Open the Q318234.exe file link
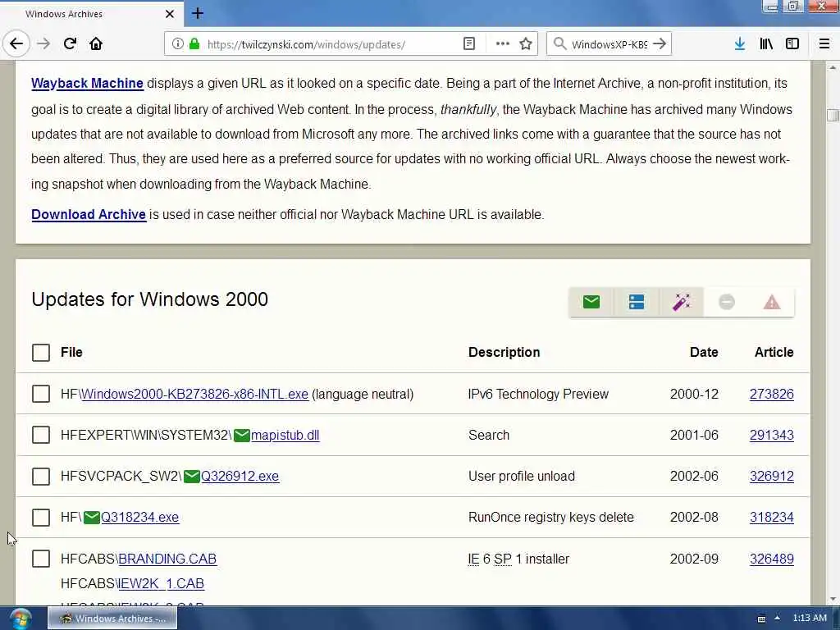840x630 pixels. click(x=139, y=518)
